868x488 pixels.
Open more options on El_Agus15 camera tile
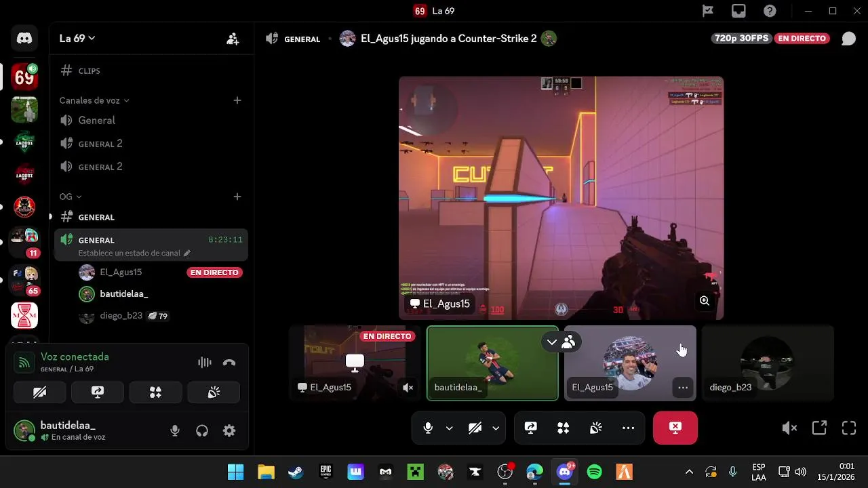click(683, 388)
